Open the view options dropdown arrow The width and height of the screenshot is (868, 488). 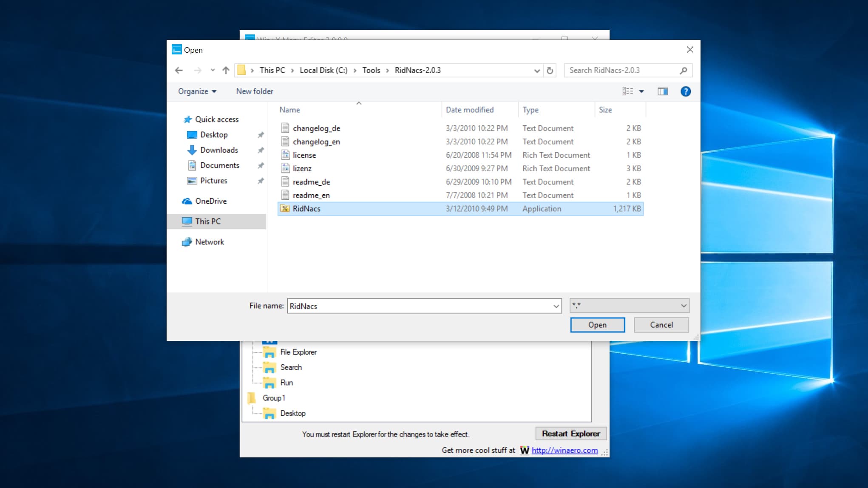[x=641, y=91]
